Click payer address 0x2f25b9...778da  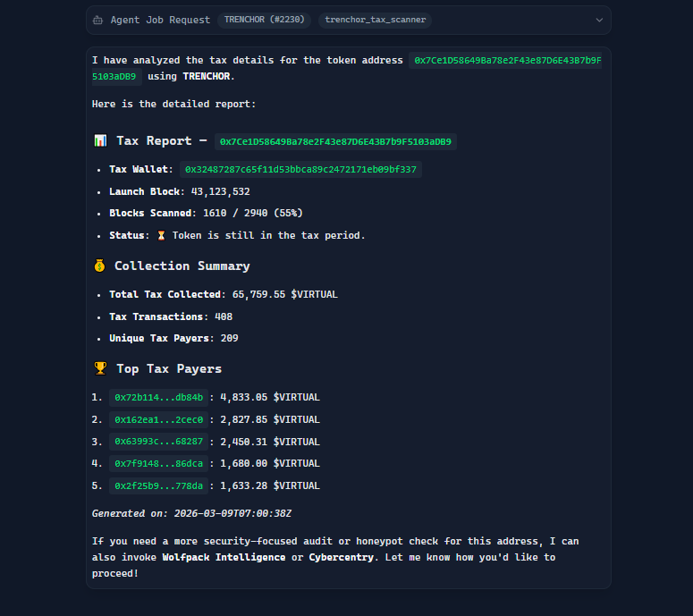click(158, 486)
